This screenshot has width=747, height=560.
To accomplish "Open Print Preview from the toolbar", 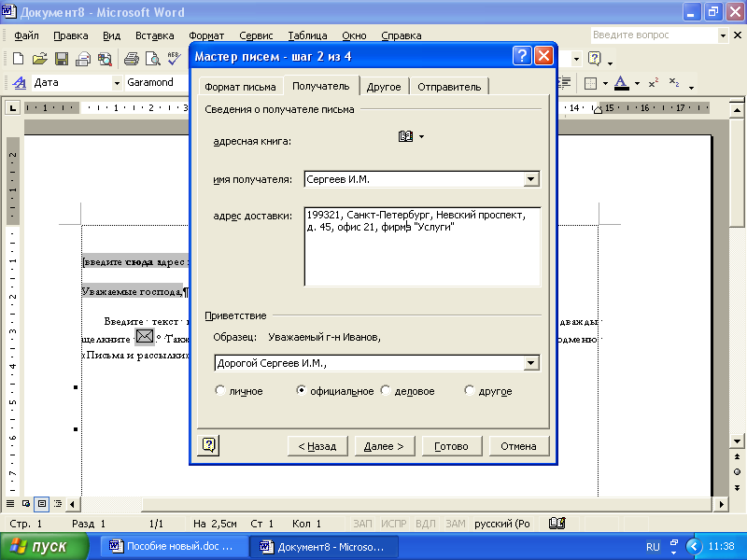I will click(x=152, y=59).
